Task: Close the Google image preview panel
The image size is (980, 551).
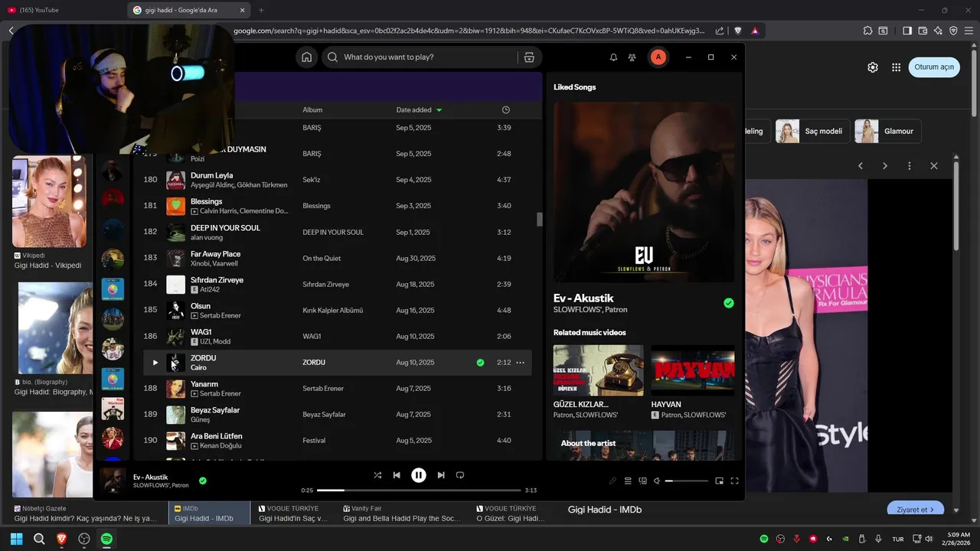Action: (934, 166)
